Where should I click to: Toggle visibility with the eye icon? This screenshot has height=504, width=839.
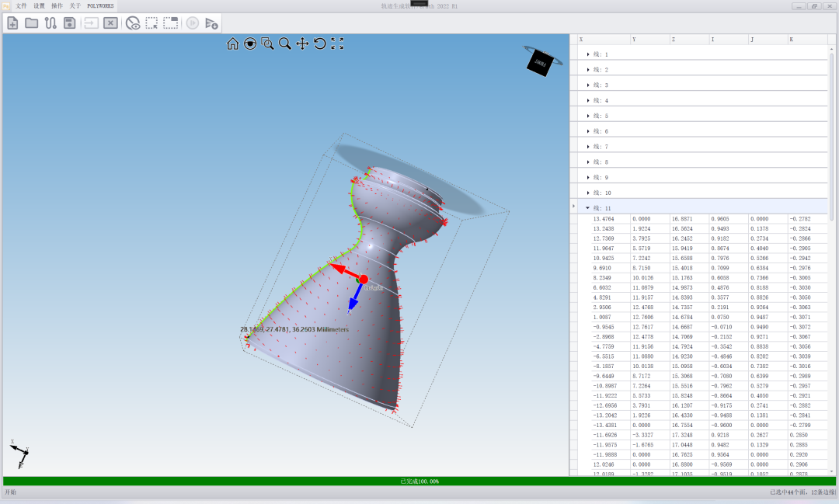pyautogui.click(x=133, y=23)
